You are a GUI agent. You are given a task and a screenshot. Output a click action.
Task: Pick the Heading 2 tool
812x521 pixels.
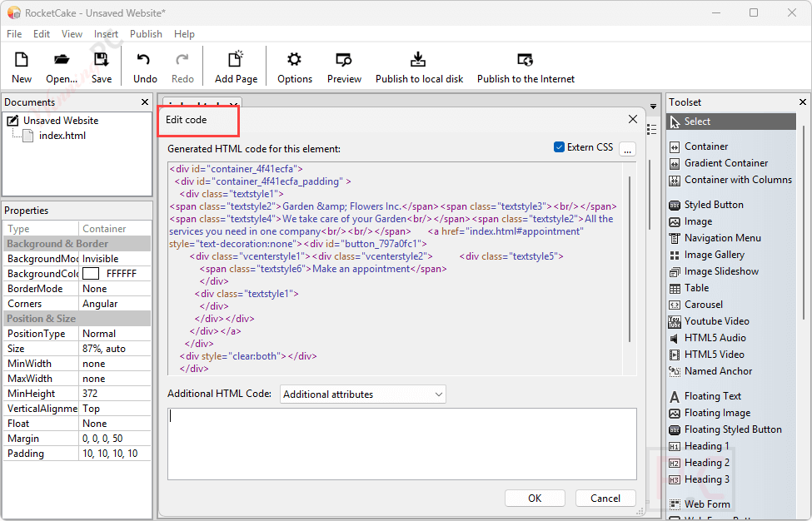tap(699, 463)
